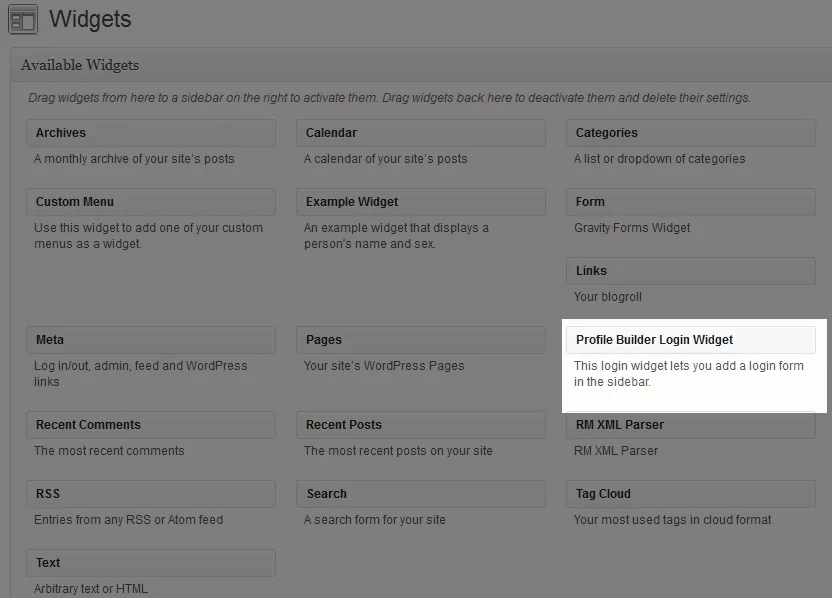This screenshot has width=832, height=598.
Task: Click the Search widget title bar
Action: (420, 494)
